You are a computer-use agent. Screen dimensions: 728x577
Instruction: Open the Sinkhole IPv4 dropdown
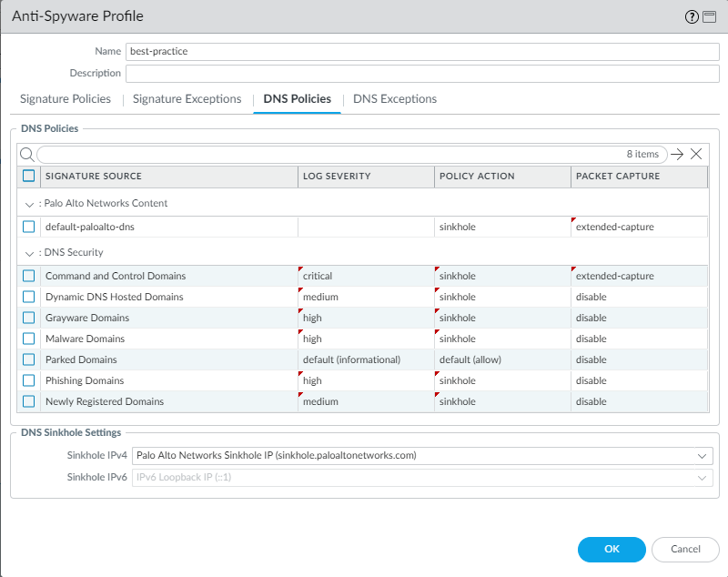coord(702,455)
